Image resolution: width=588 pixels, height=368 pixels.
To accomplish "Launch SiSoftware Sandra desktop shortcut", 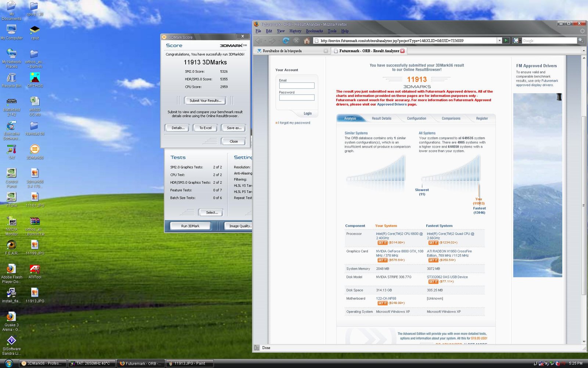I will [11, 346].
